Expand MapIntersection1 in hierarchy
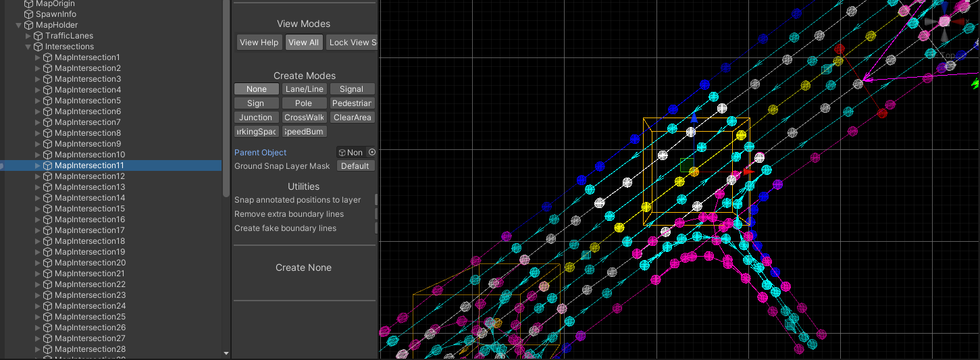 coord(38,57)
